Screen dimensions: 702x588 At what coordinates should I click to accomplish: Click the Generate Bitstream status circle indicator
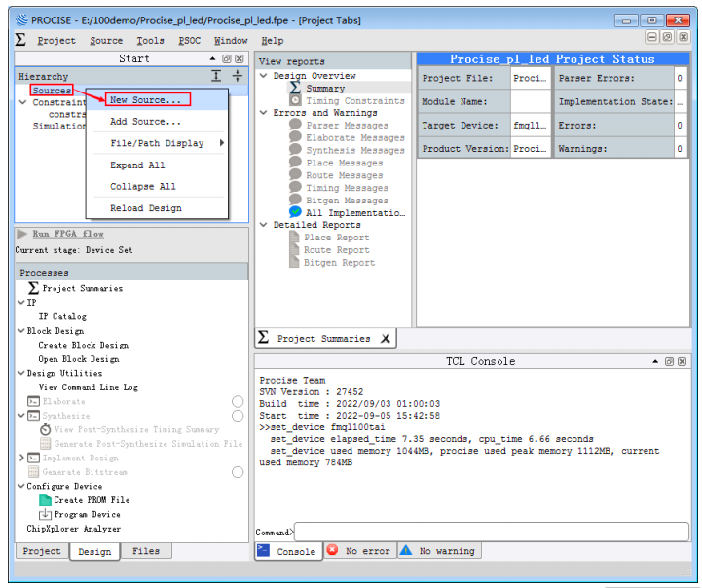pyautogui.click(x=238, y=472)
